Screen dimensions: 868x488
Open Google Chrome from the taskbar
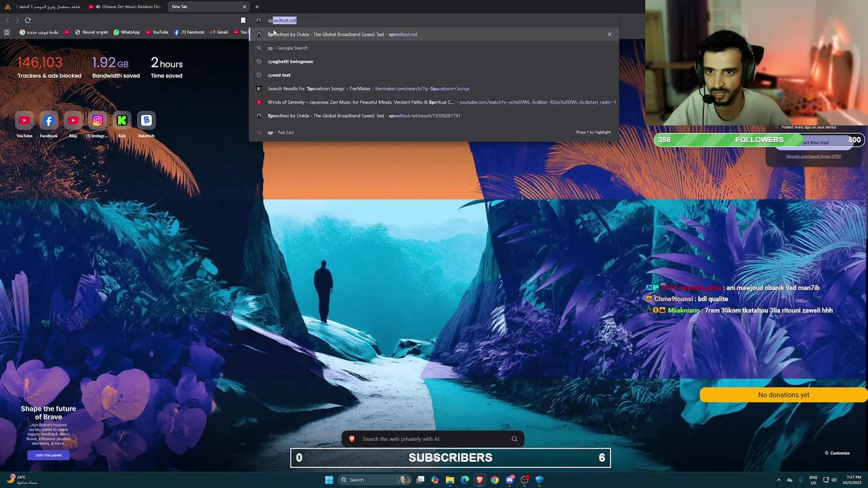point(494,480)
